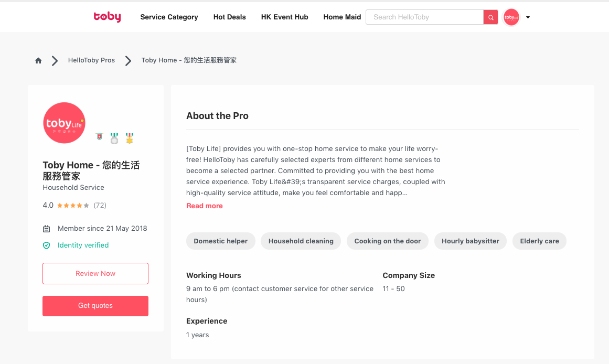Click the Company Size heading
This screenshot has height=364, width=609.
pos(409,275)
